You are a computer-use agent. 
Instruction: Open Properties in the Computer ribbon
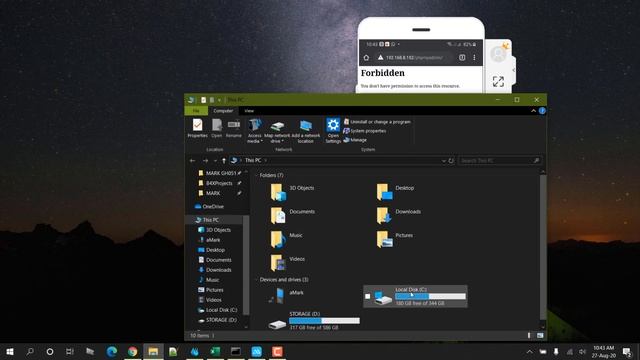pyautogui.click(x=198, y=128)
